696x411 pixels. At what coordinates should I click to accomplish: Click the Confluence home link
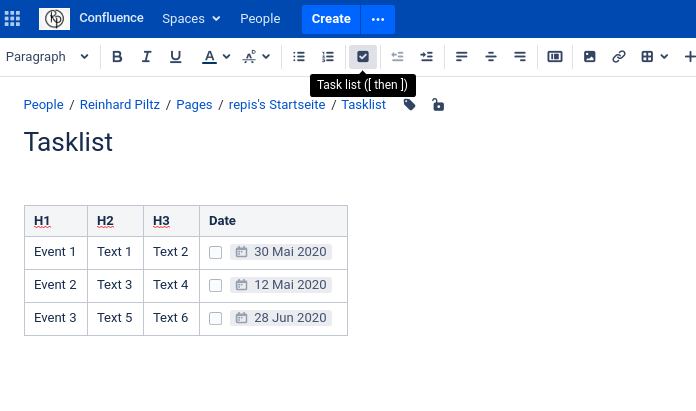(111, 18)
